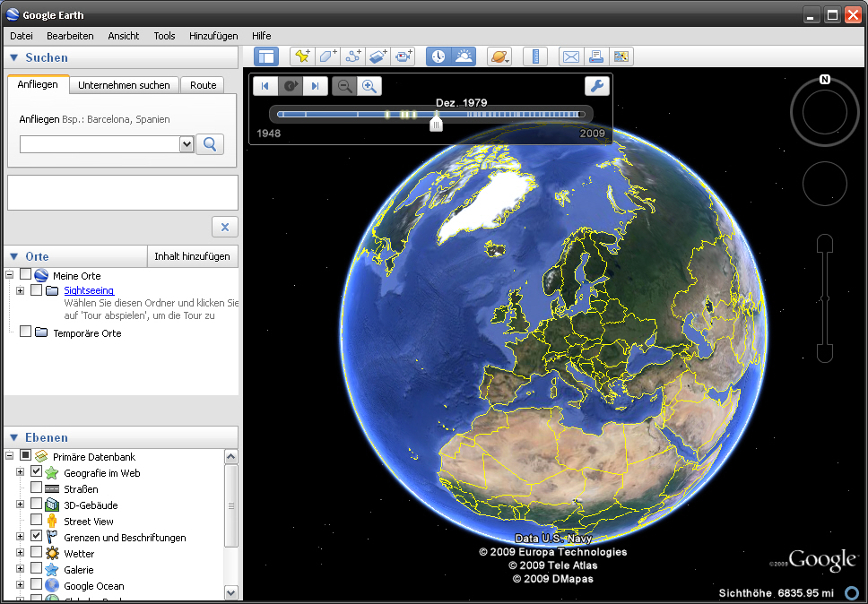Click Inhalt hinzufügen button
Image resolution: width=868 pixels, height=604 pixels.
[x=192, y=256]
